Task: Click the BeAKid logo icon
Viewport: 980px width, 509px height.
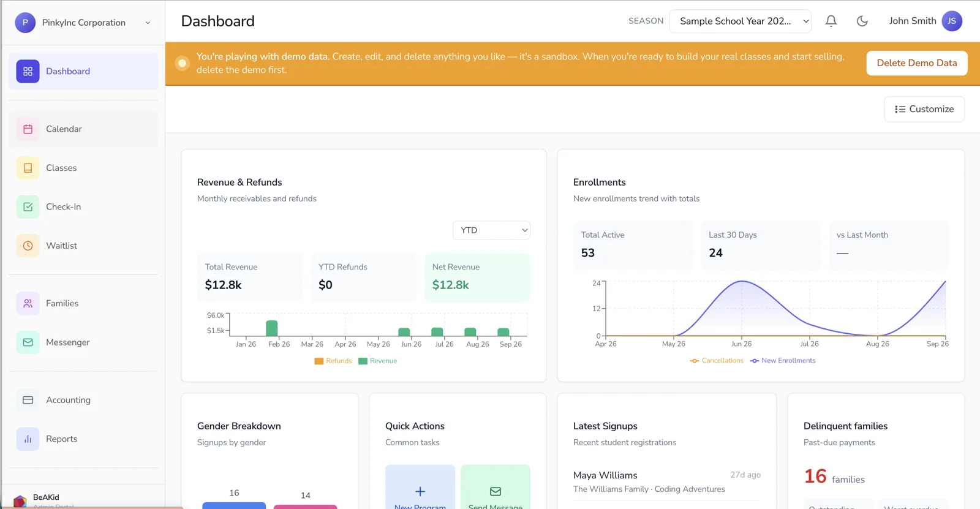Action: pyautogui.click(x=20, y=502)
